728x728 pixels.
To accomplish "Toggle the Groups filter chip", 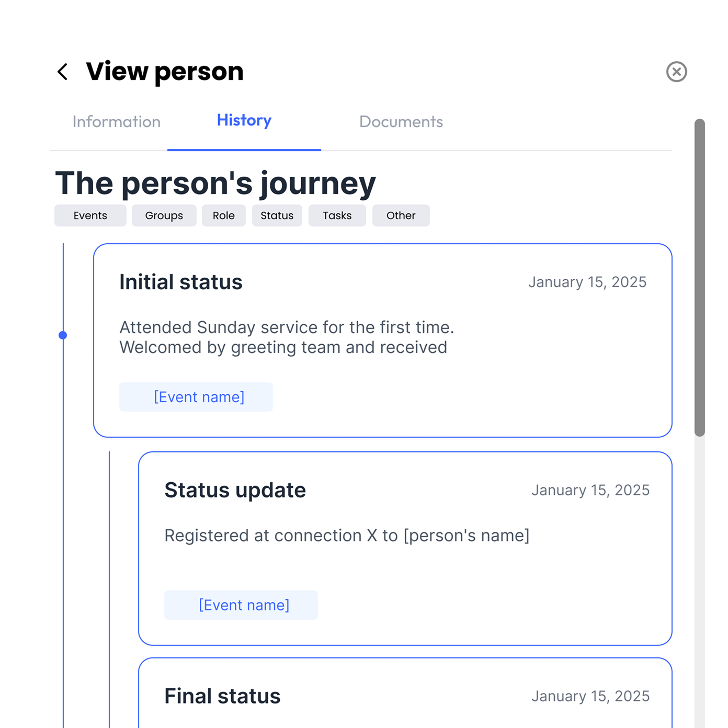I will [x=164, y=215].
